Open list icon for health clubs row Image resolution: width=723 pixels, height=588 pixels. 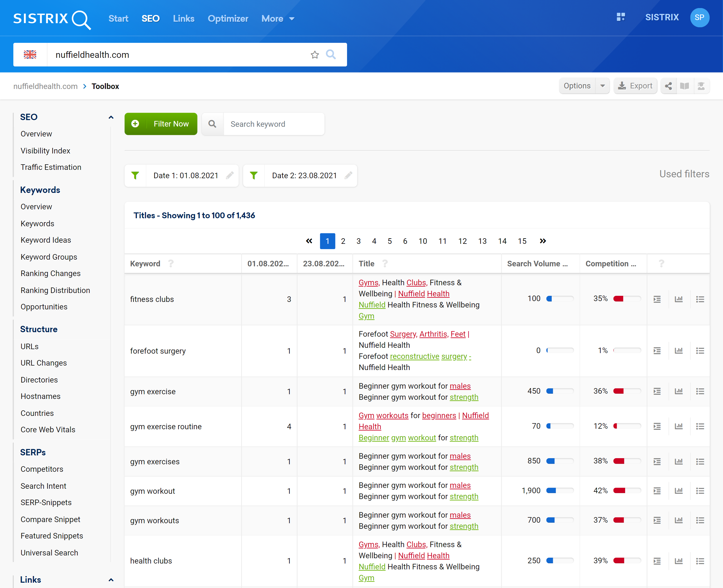[x=700, y=561]
